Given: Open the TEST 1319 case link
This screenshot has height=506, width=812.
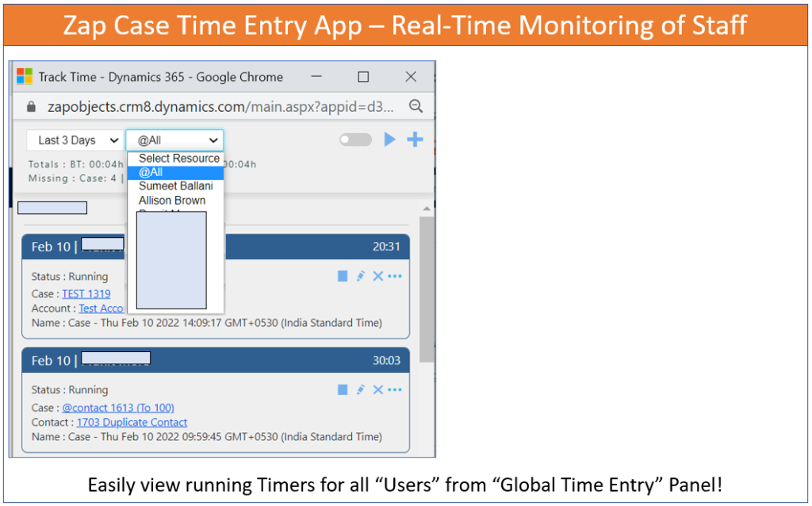Looking at the screenshot, I should click(86, 293).
